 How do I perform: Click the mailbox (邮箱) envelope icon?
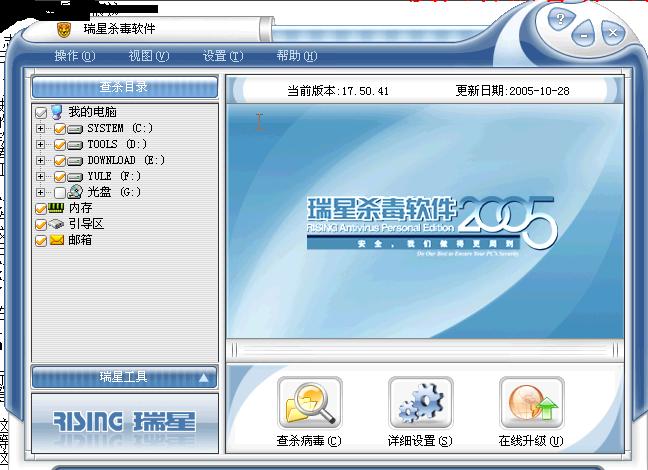(x=57, y=240)
